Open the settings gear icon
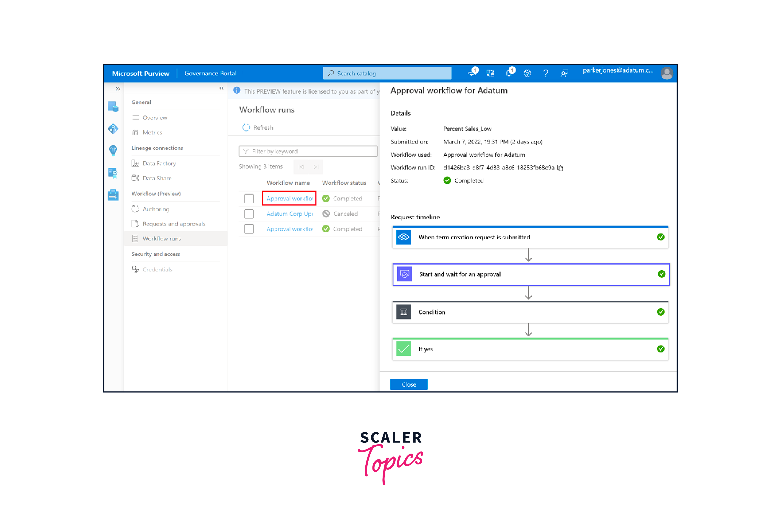Screen dimensions: 781x532 [x=527, y=73]
